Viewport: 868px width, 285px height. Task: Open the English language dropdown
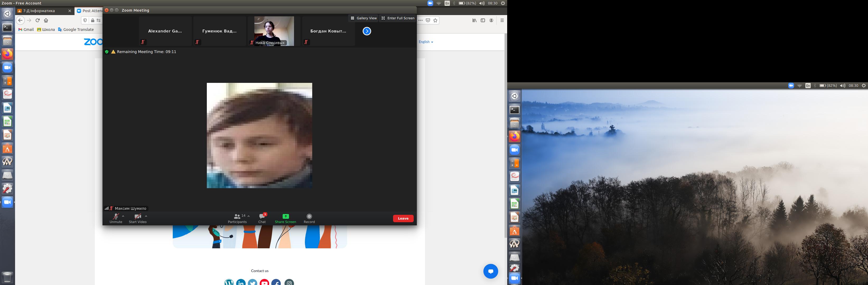(426, 42)
